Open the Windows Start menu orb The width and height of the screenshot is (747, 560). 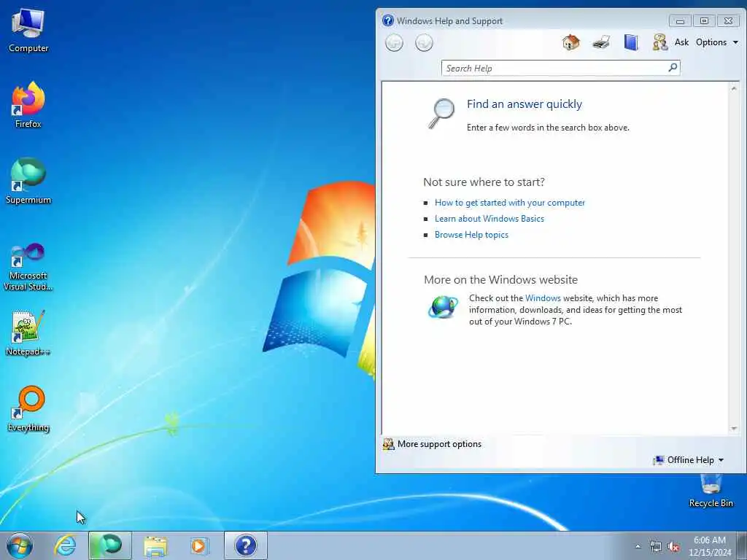20,545
